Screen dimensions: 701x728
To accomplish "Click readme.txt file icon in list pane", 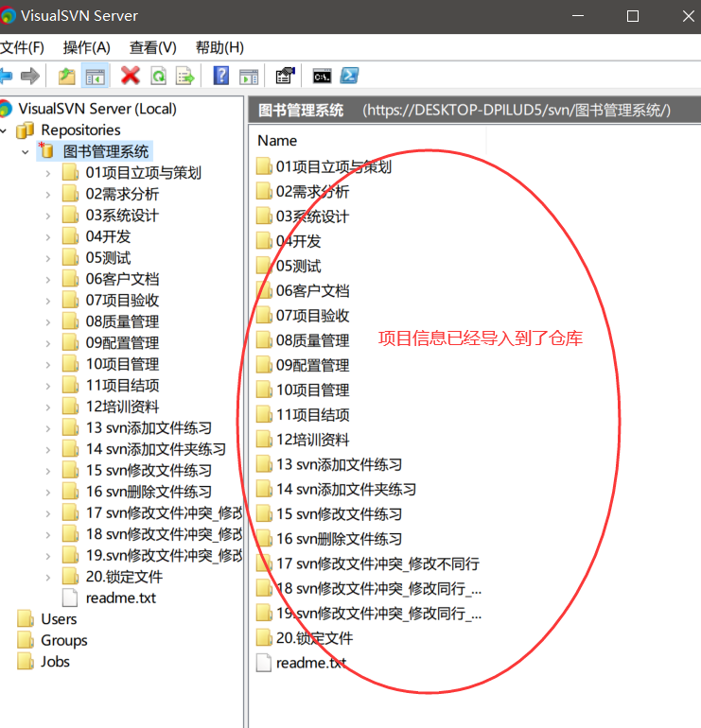I will coord(264,663).
